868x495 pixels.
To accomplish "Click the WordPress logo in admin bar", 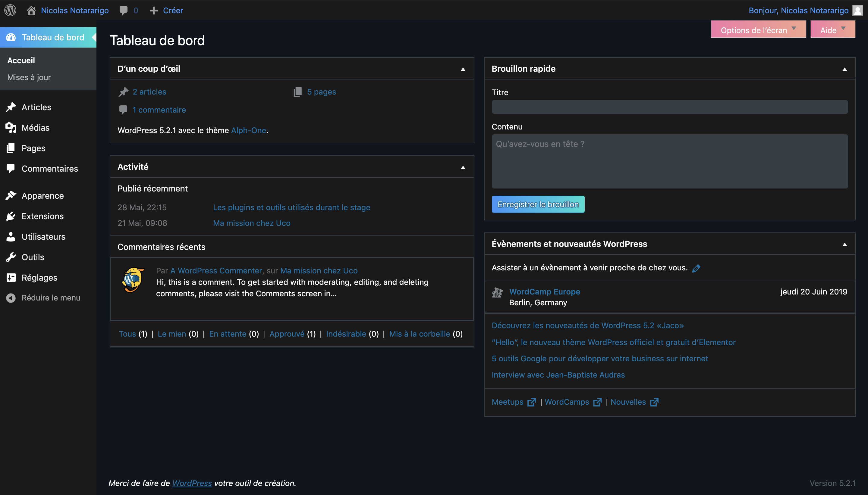I will 10,10.
